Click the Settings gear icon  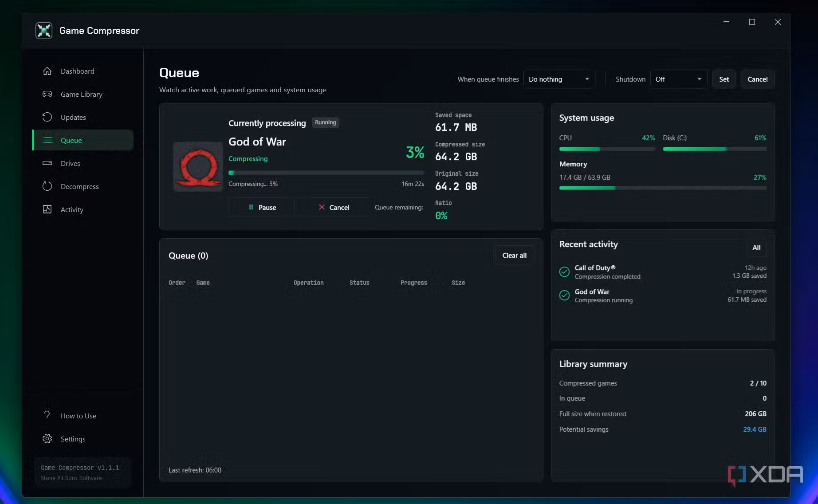pyautogui.click(x=47, y=439)
